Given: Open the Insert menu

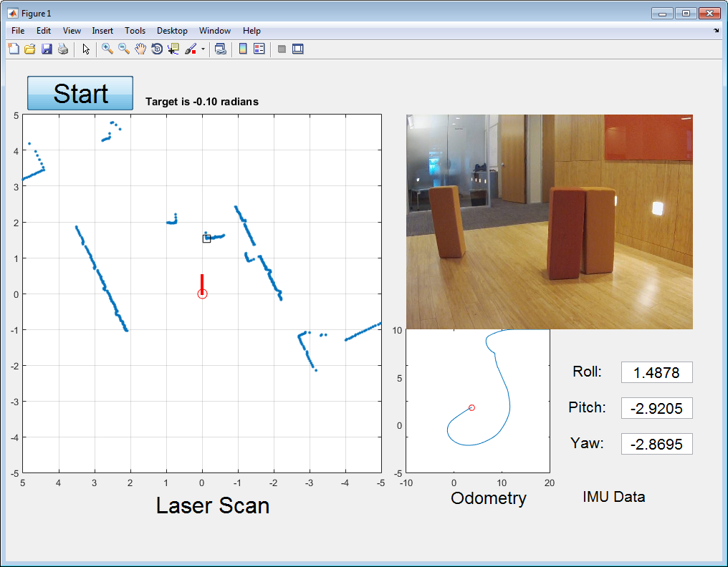Looking at the screenshot, I should [x=102, y=31].
